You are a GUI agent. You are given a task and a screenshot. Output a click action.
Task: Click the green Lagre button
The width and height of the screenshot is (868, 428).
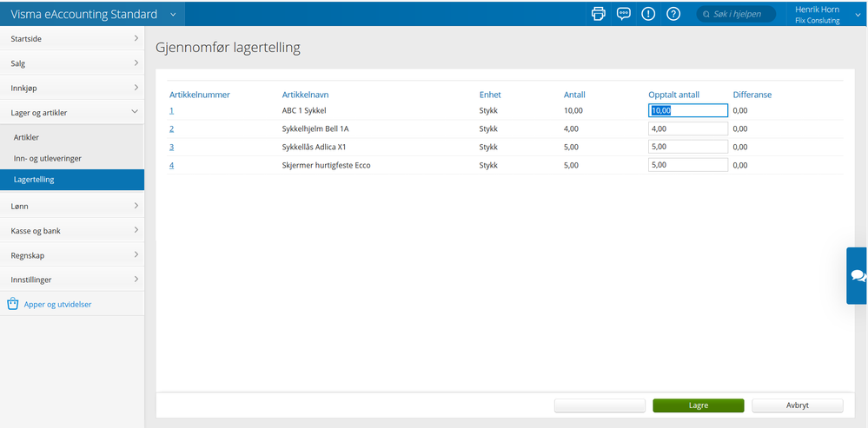pos(699,405)
